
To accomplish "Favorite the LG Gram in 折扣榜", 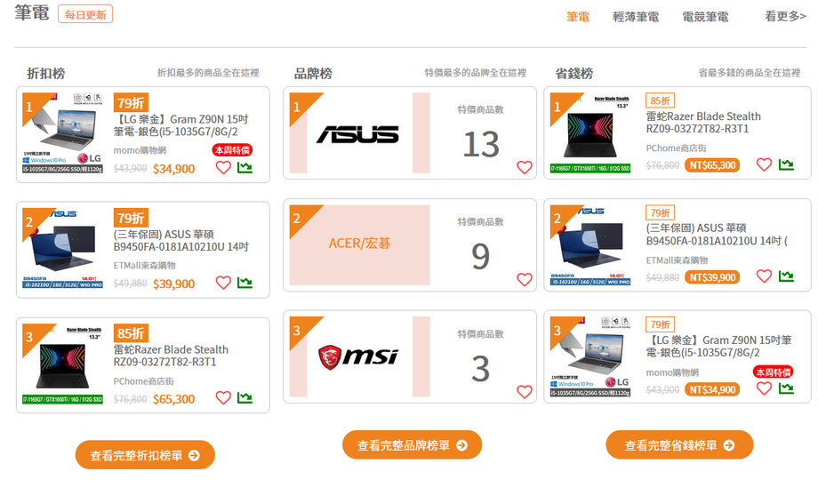I will 223,167.
